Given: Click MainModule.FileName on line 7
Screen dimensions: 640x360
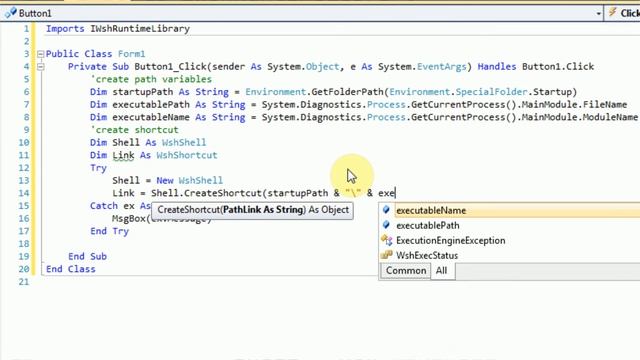Looking at the screenshot, I should (575, 104).
